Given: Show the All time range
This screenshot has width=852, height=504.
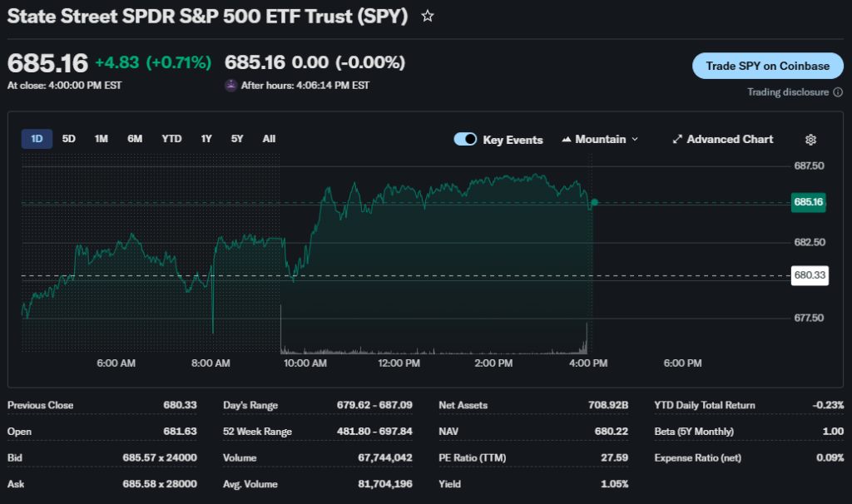Looking at the screenshot, I should click(x=269, y=139).
